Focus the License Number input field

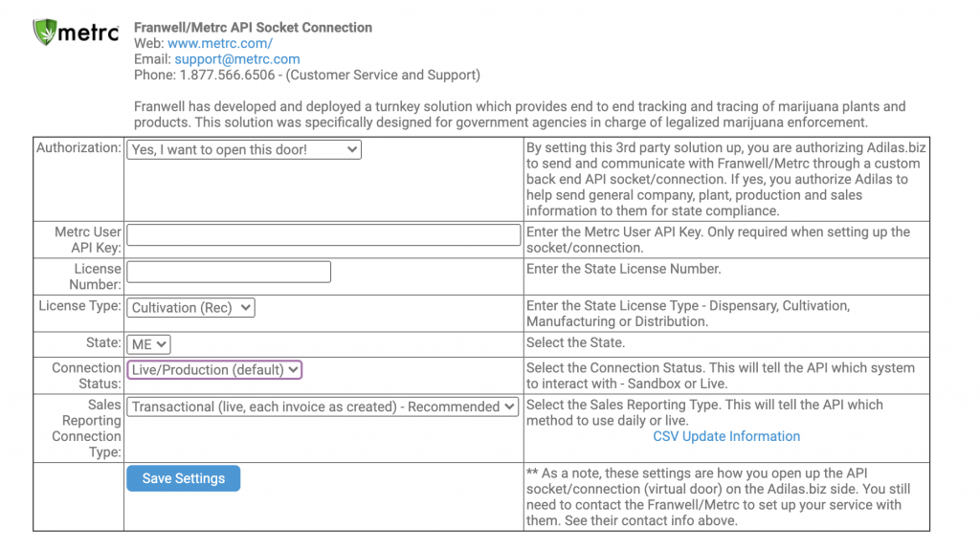point(229,272)
